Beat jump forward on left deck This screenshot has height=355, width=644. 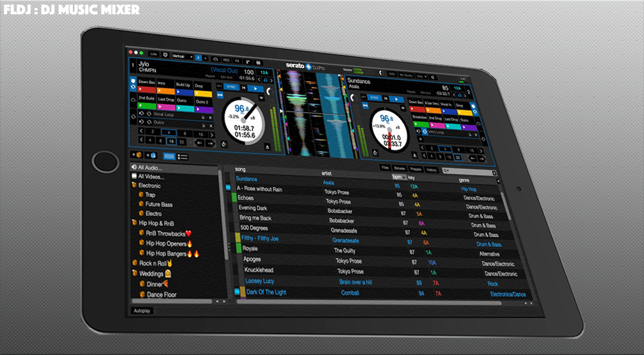coord(210,144)
